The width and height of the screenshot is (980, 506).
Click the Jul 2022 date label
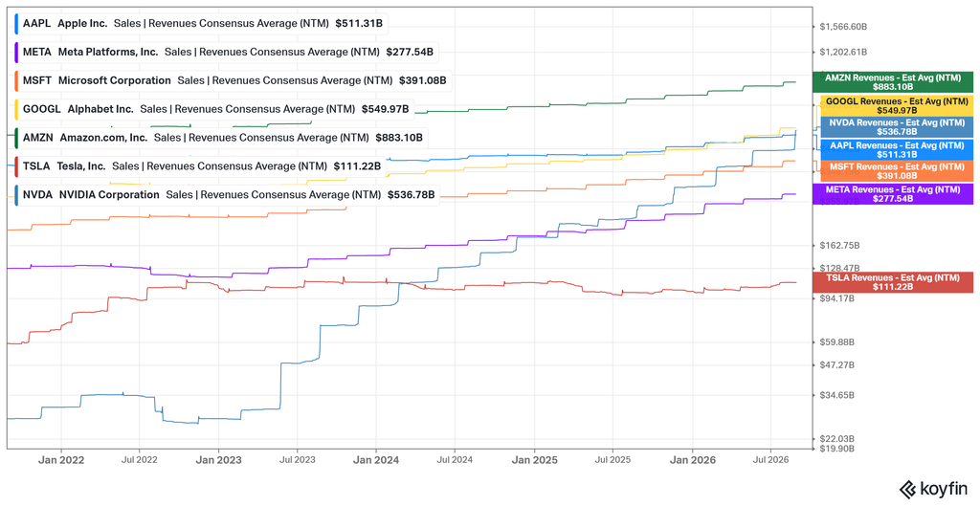click(x=139, y=460)
